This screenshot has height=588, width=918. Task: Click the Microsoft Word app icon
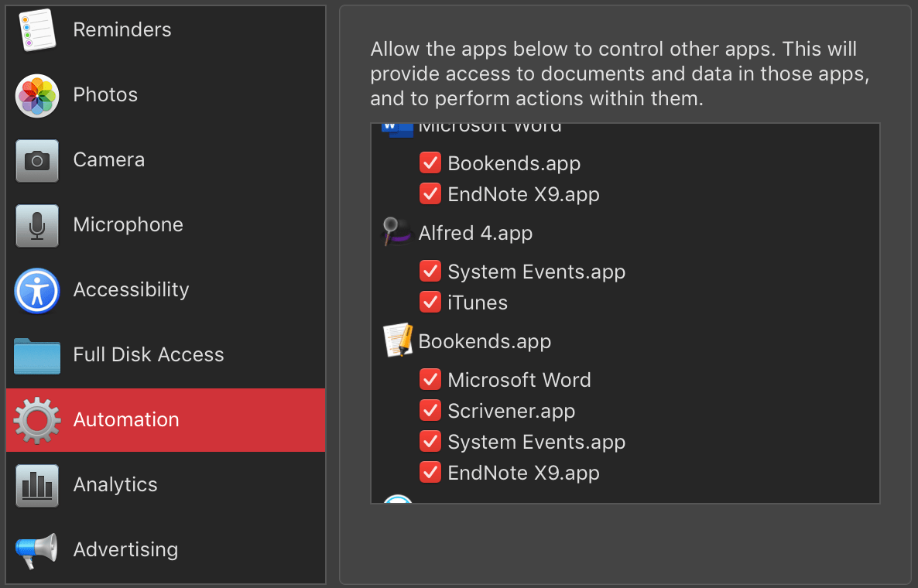coord(398,130)
